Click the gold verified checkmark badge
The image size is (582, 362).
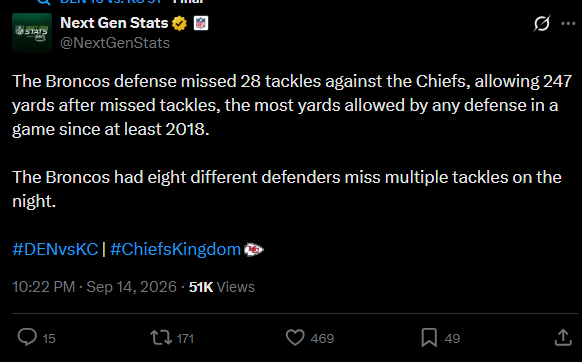pos(179,23)
